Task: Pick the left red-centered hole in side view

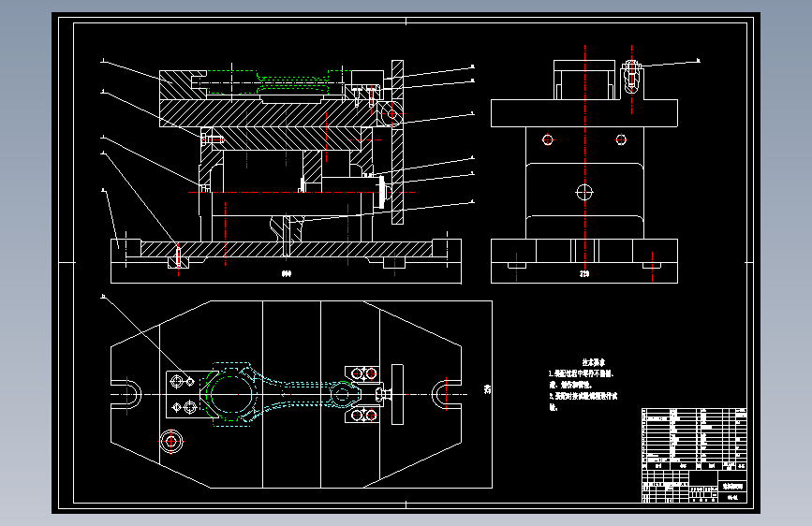Action: point(548,139)
